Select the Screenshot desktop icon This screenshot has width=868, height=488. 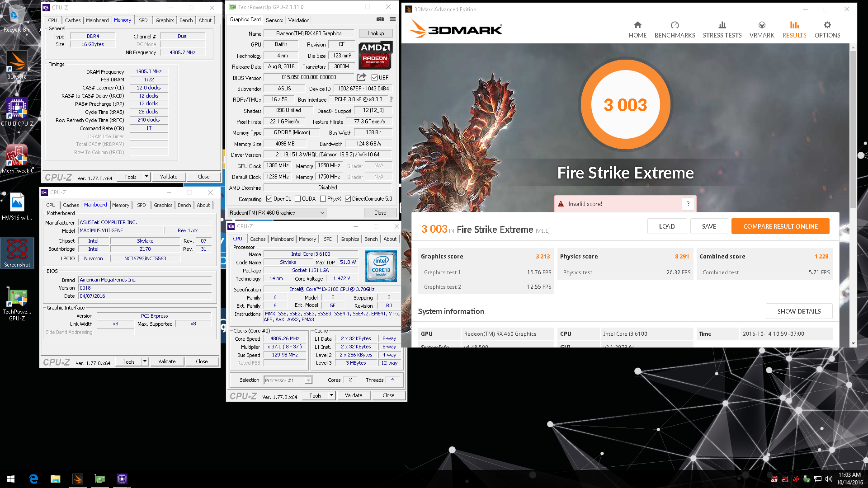[x=17, y=253]
